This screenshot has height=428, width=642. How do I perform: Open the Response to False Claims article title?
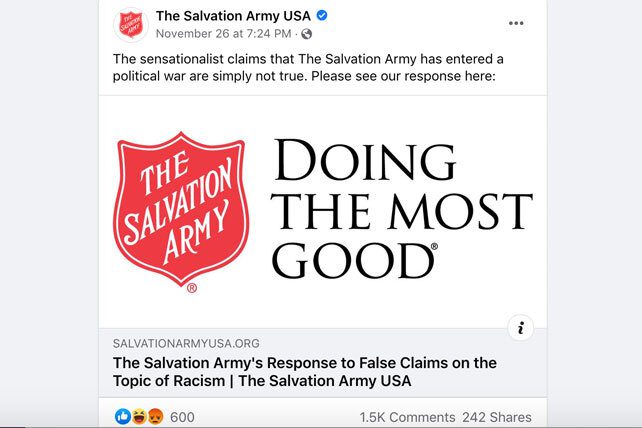pos(305,371)
